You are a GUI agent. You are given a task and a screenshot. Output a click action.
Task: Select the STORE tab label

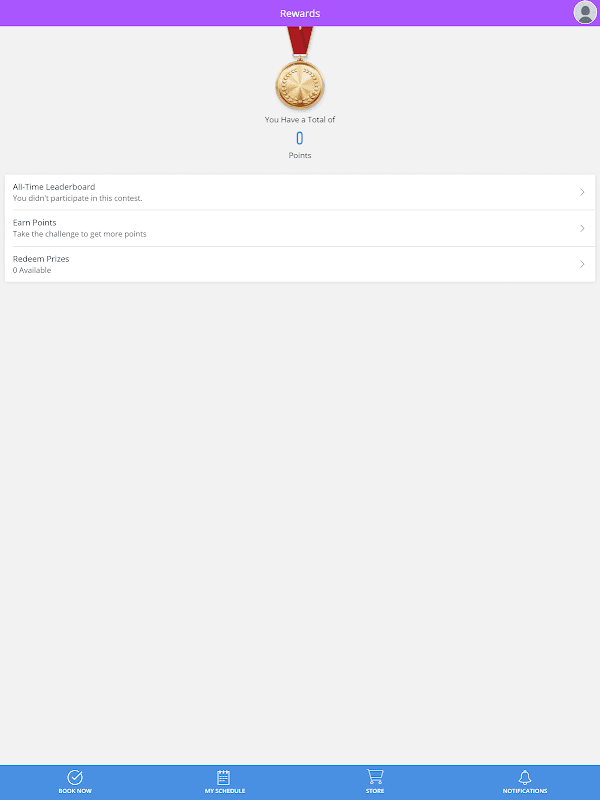(x=375, y=791)
